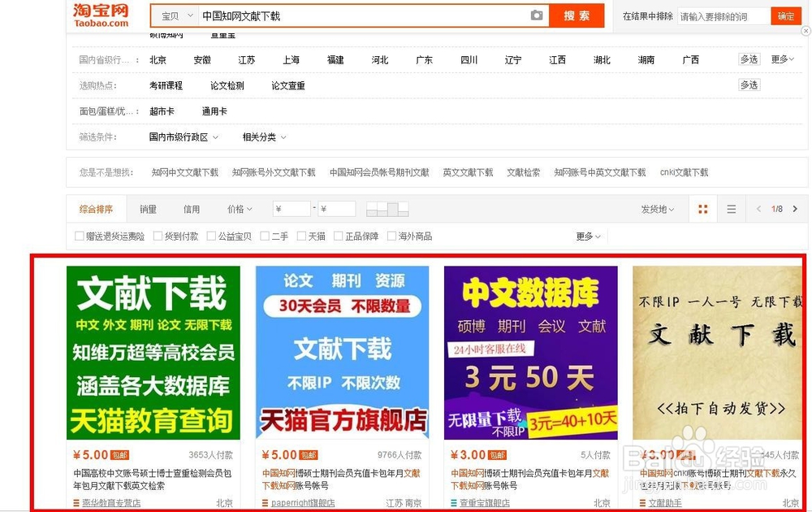This screenshot has height=512, width=812.
Task: Select 通用卡 option
Action: pyautogui.click(x=214, y=111)
